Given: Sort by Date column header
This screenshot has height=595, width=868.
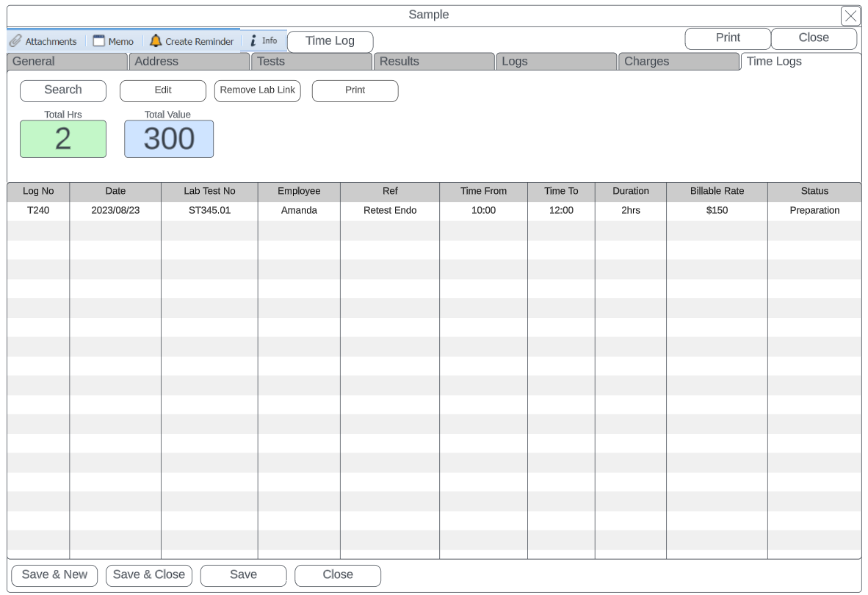Looking at the screenshot, I should [x=115, y=192].
